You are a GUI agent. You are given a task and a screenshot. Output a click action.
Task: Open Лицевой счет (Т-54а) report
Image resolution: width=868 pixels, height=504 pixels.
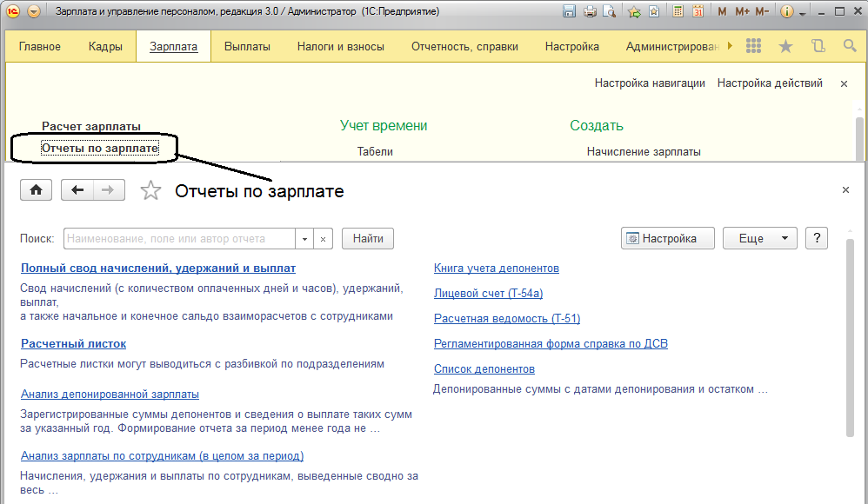point(488,293)
